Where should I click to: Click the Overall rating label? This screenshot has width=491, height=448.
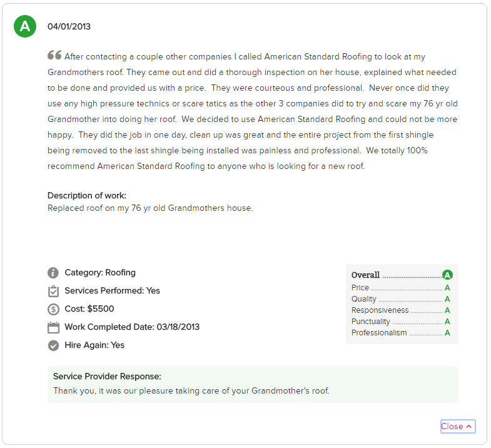365,275
